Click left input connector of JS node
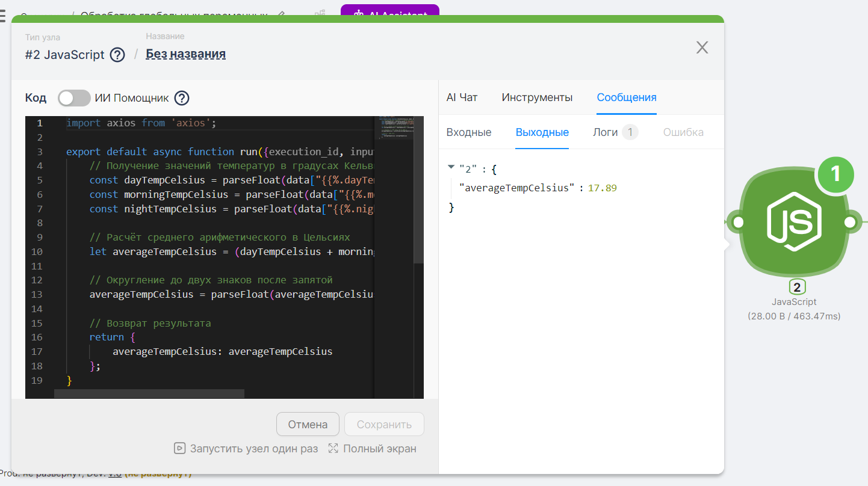 738,223
